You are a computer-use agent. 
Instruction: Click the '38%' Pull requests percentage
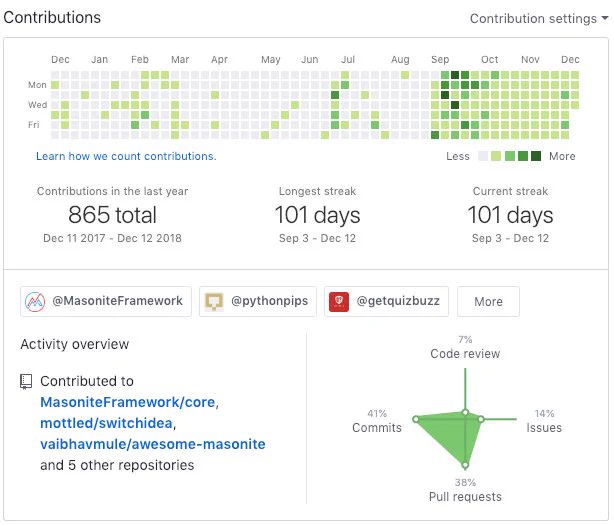click(x=465, y=482)
